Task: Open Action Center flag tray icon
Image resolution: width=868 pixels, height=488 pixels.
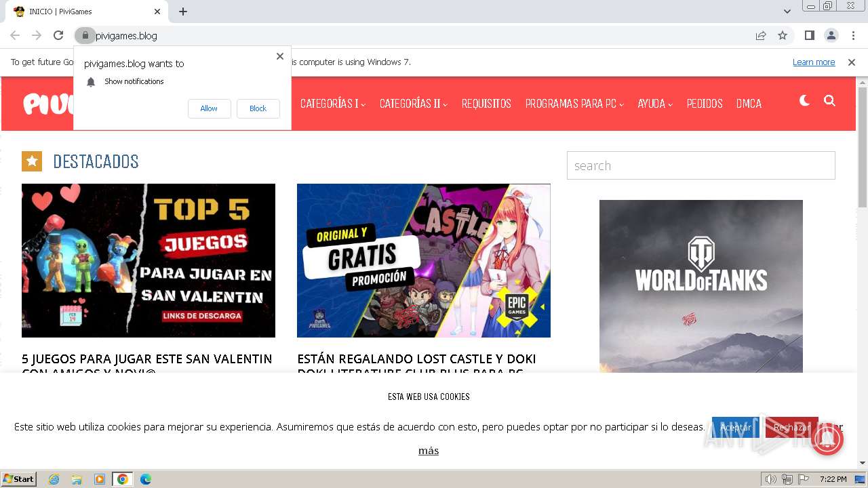Action: coord(804,479)
